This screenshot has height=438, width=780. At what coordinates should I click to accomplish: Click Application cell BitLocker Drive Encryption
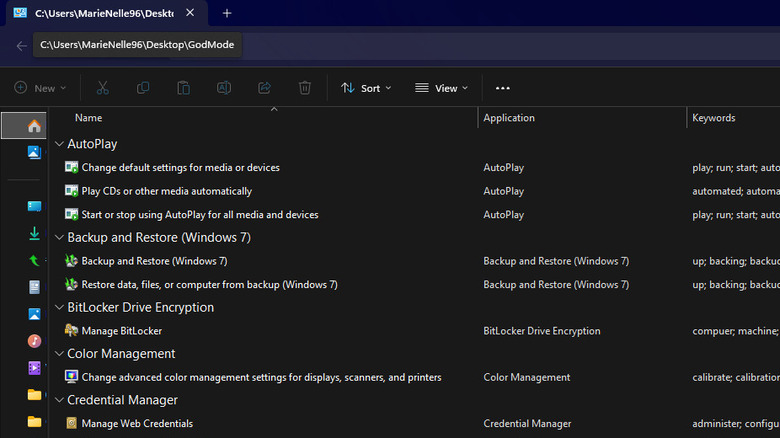pyautogui.click(x=542, y=331)
